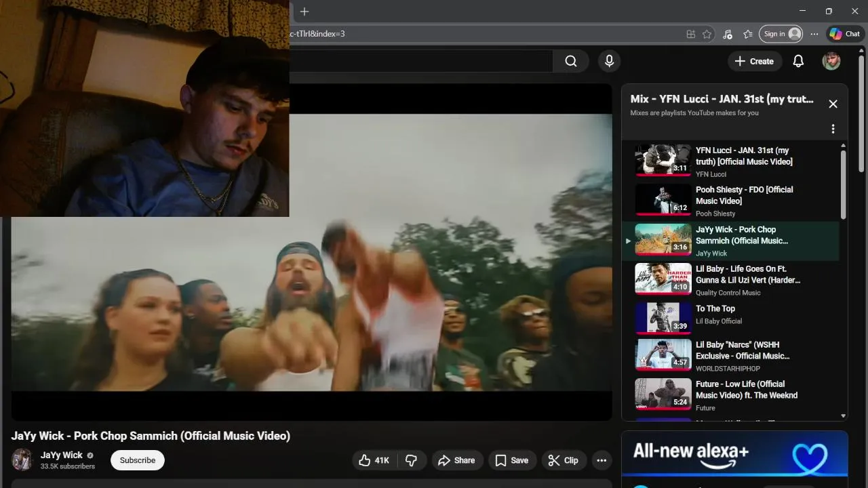Click thumbnail of Pooh Shiesty 6:12 video
868x488 pixels.
point(663,200)
